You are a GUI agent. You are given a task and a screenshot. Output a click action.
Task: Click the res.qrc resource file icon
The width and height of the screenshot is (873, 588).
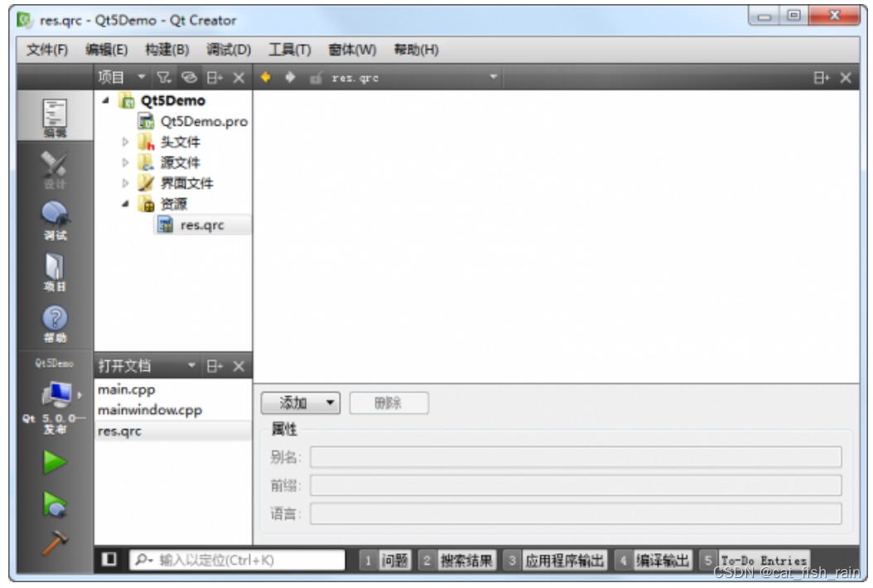tap(166, 225)
